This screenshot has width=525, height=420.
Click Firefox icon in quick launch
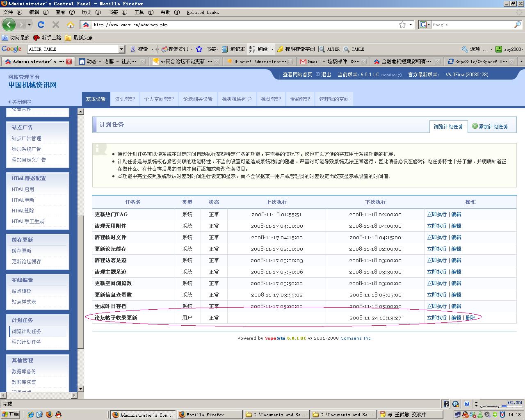49,415
